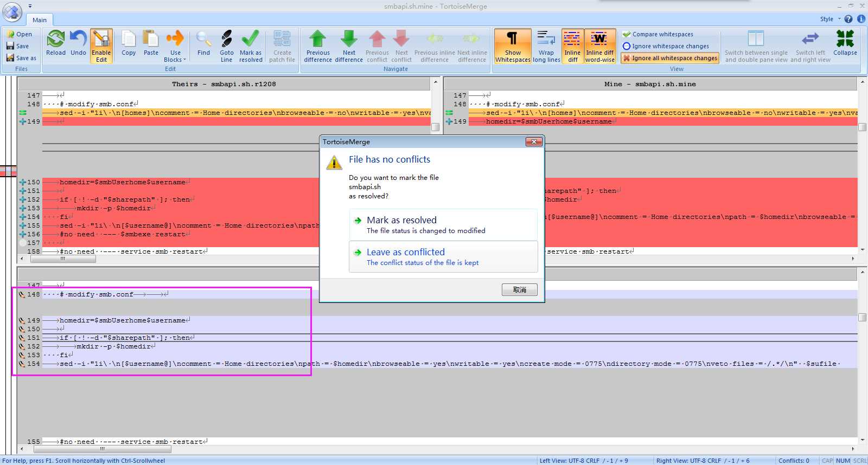
Task: Go to Next inline difference
Action: 472,46
